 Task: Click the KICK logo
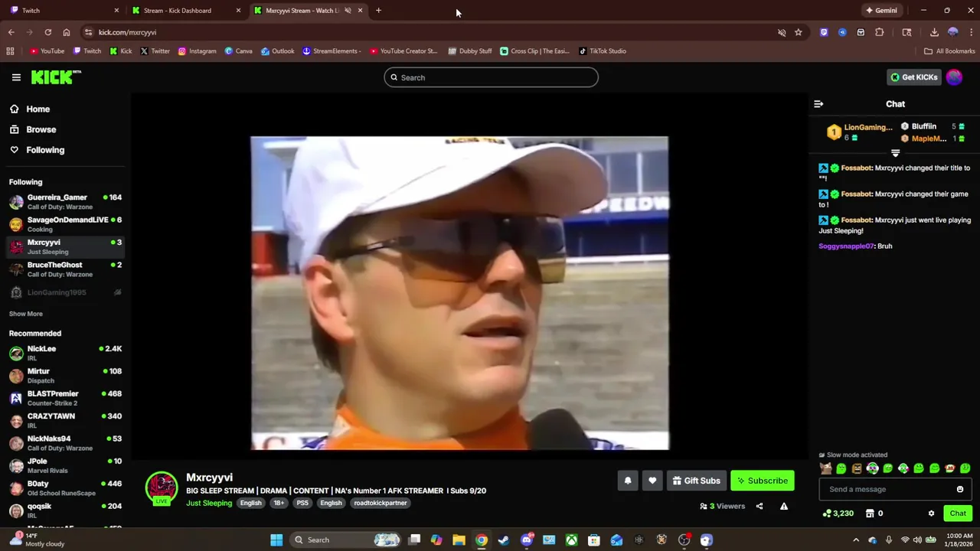click(56, 77)
